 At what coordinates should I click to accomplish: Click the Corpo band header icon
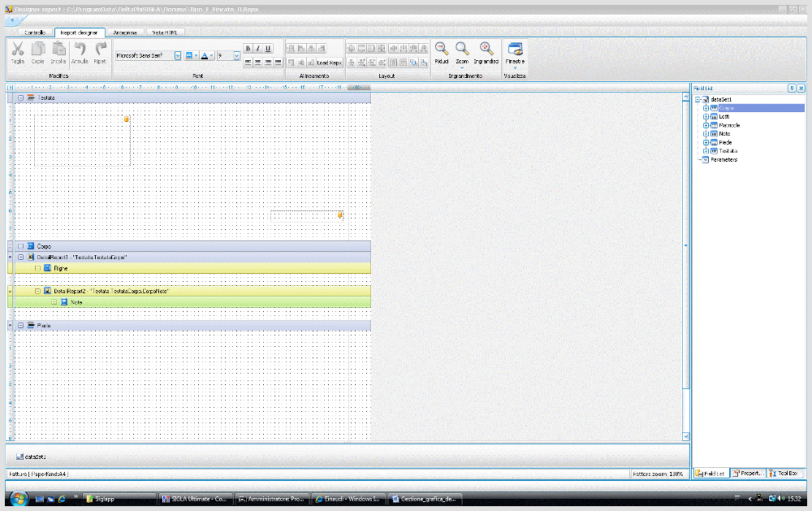pyautogui.click(x=31, y=247)
